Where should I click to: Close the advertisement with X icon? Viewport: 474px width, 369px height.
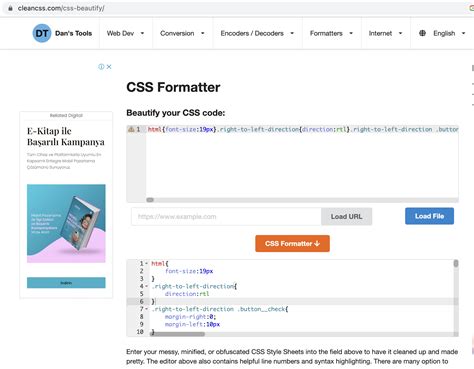[109, 67]
